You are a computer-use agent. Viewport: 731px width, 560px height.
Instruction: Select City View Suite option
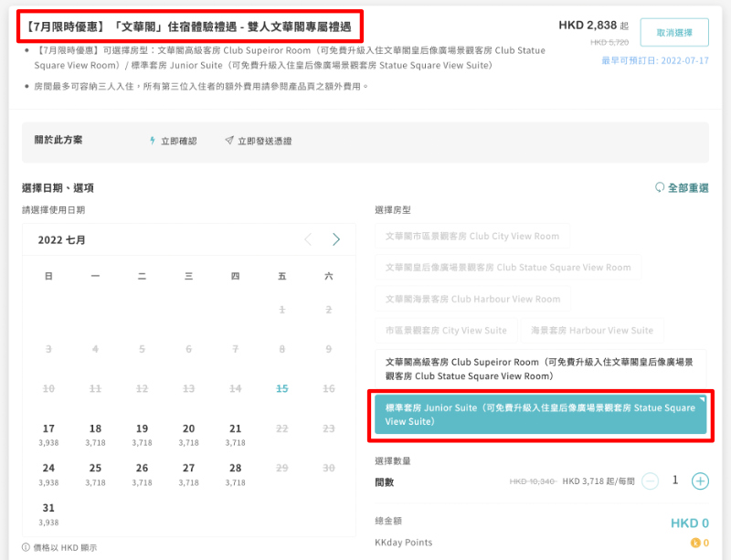(446, 330)
